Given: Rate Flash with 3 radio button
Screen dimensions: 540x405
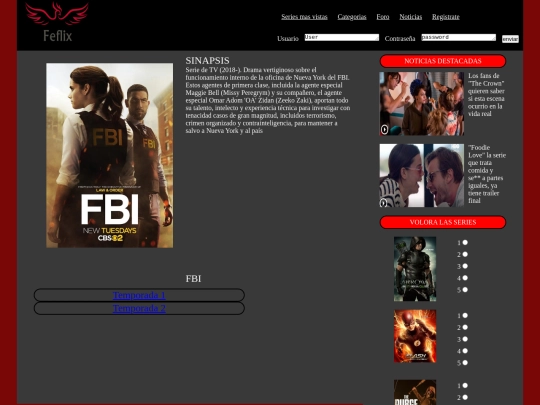Looking at the screenshot, I should [x=465, y=339].
